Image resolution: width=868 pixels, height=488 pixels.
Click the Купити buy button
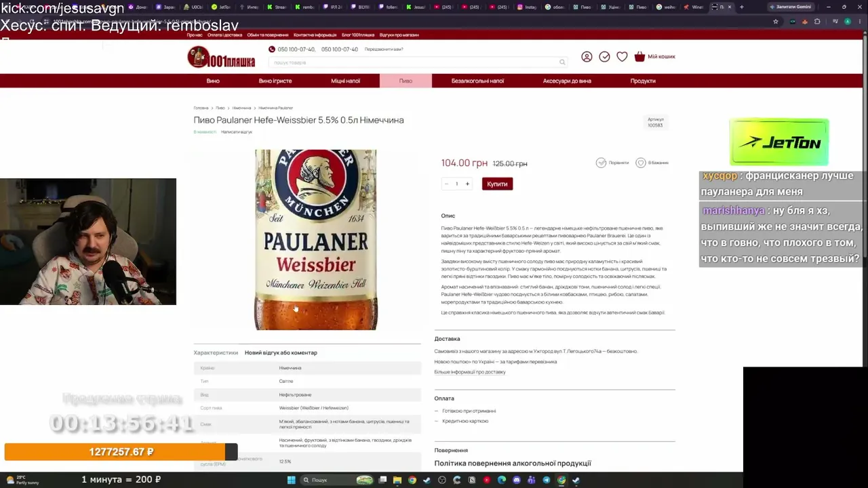[497, 184]
